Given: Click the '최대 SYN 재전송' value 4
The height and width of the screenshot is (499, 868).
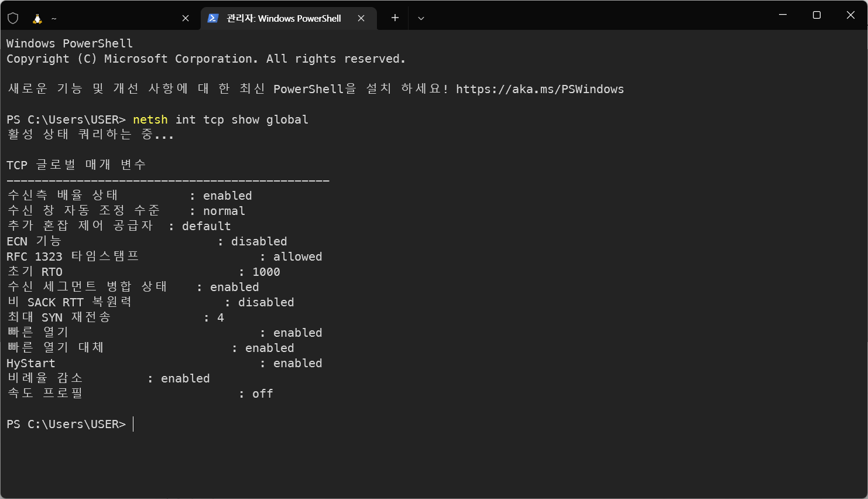Looking at the screenshot, I should click(x=221, y=317).
